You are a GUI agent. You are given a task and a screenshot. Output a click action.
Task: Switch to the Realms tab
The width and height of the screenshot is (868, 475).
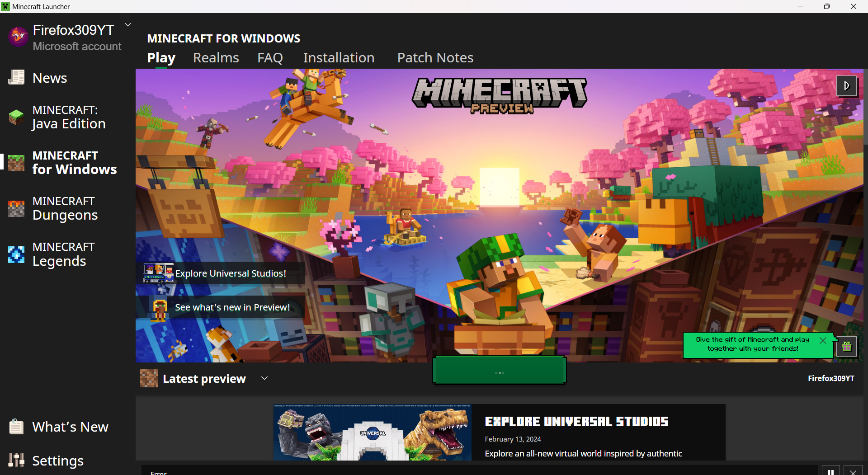[x=216, y=58]
